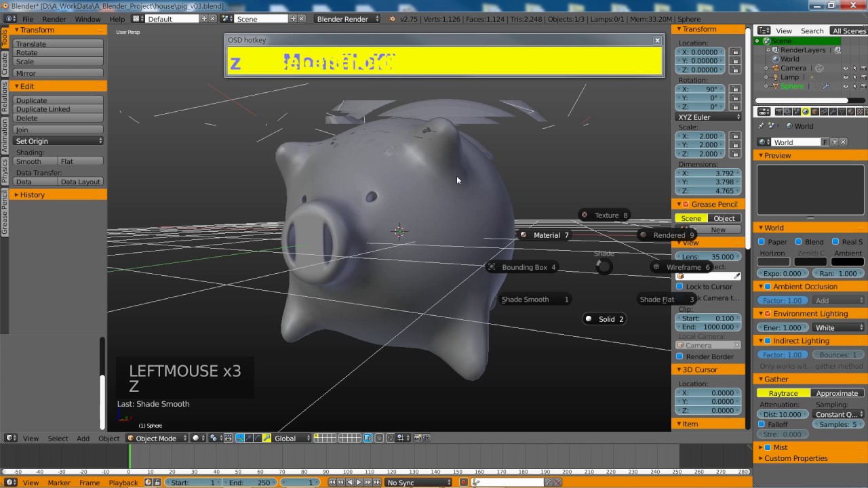
Task: Open the Render menu
Action: coord(54,19)
